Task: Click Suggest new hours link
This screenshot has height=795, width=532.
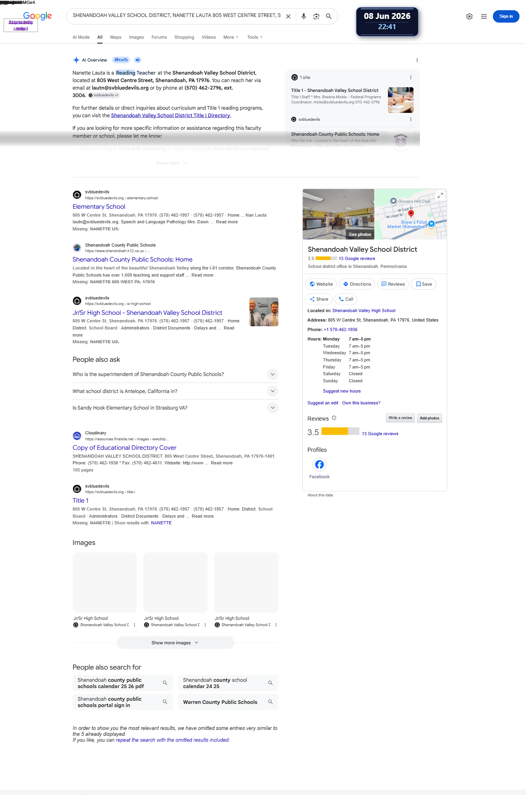Action: point(342,391)
